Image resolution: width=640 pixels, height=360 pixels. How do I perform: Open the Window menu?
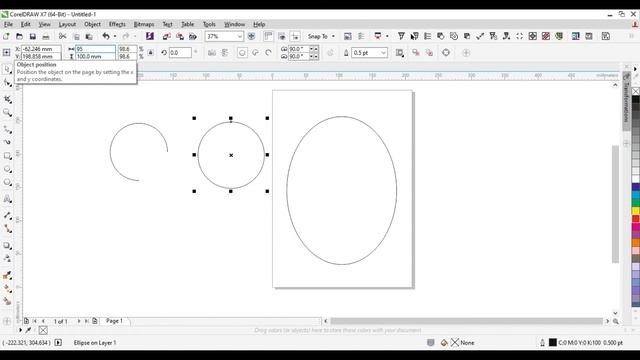(234, 24)
